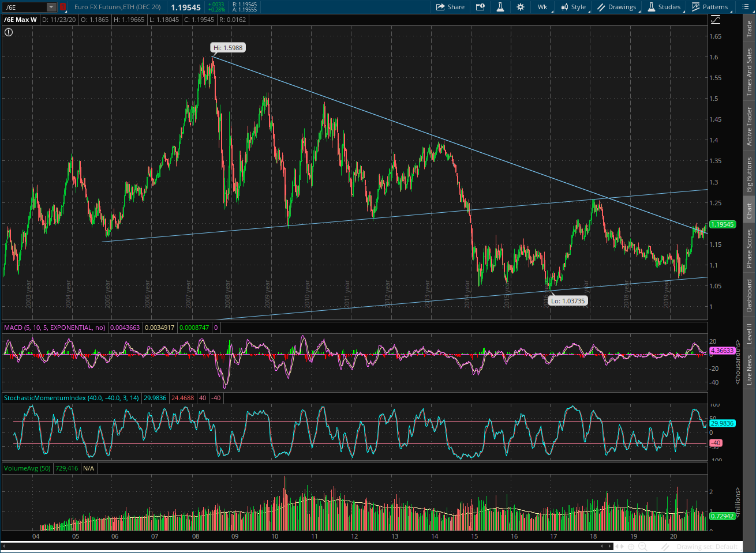Click the 08 label on time axis

tap(196, 536)
